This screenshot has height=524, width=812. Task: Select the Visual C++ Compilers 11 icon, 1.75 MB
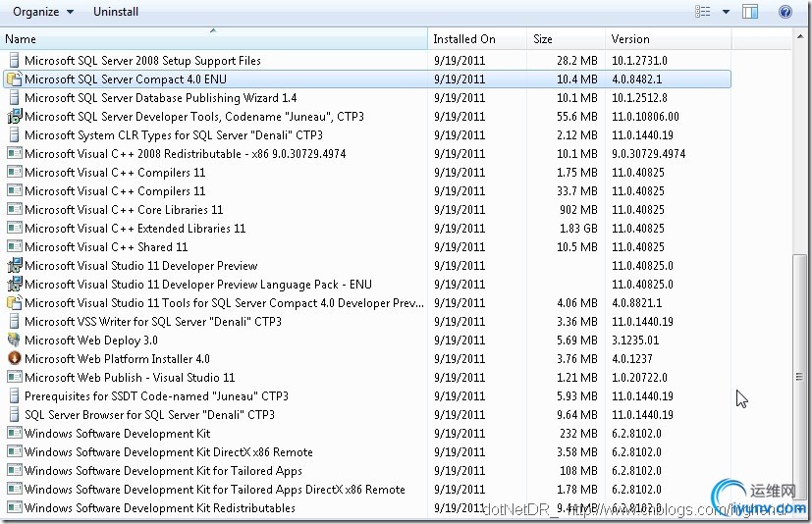[15, 172]
